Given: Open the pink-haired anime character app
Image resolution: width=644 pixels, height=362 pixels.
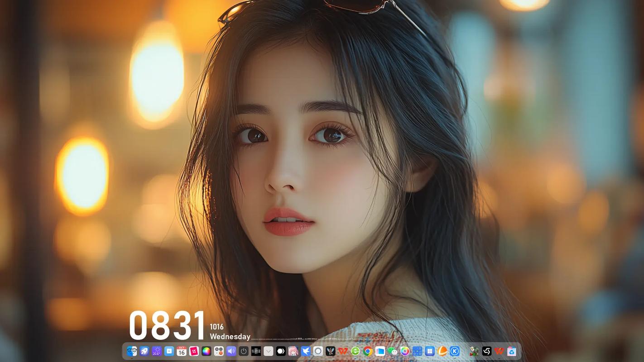Looking at the screenshot, I should 293,351.
